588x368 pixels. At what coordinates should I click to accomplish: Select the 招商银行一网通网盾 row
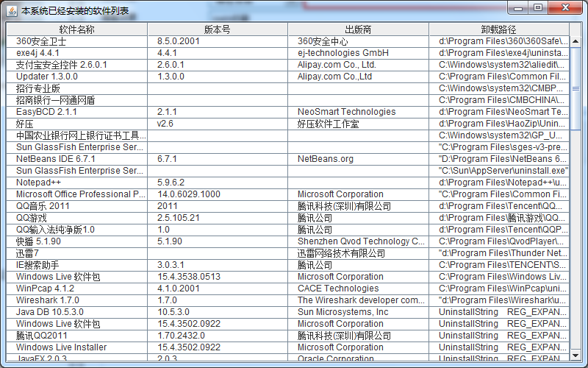288,100
